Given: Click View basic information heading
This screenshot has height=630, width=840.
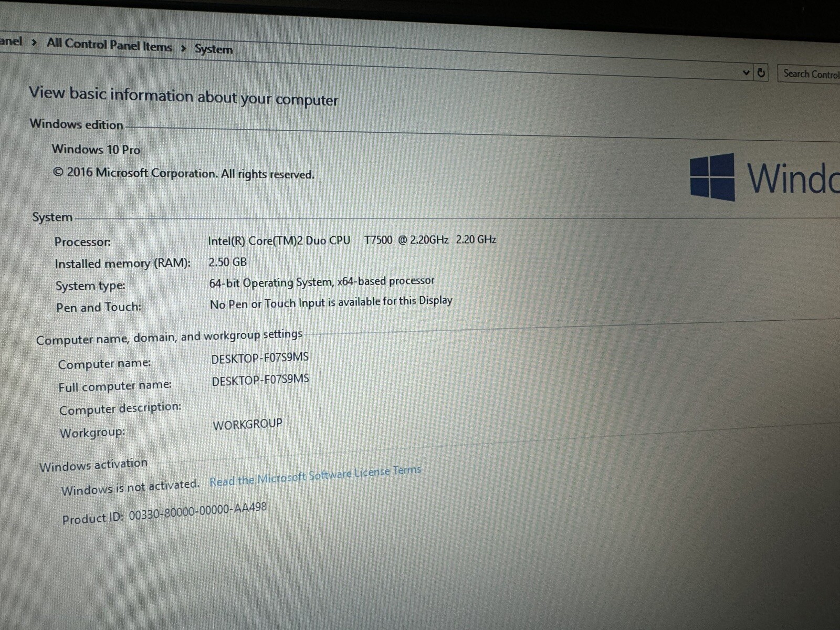Looking at the screenshot, I should [x=183, y=96].
